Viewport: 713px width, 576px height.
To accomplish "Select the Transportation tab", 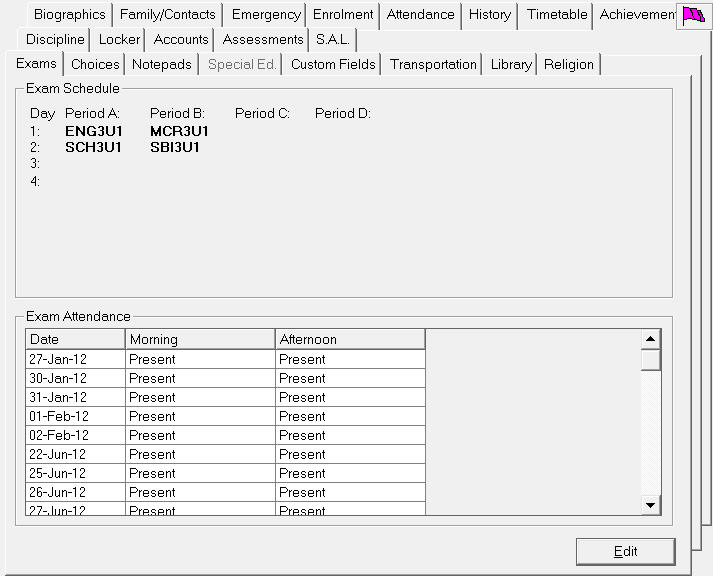I will (x=433, y=65).
